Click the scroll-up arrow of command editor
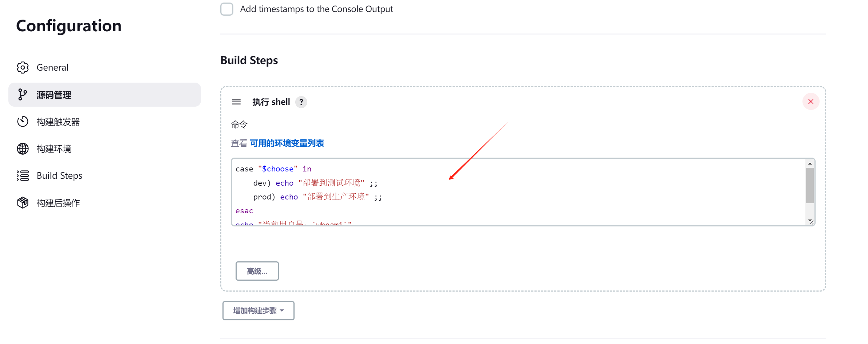This screenshot has height=344, width=868. 810,163
